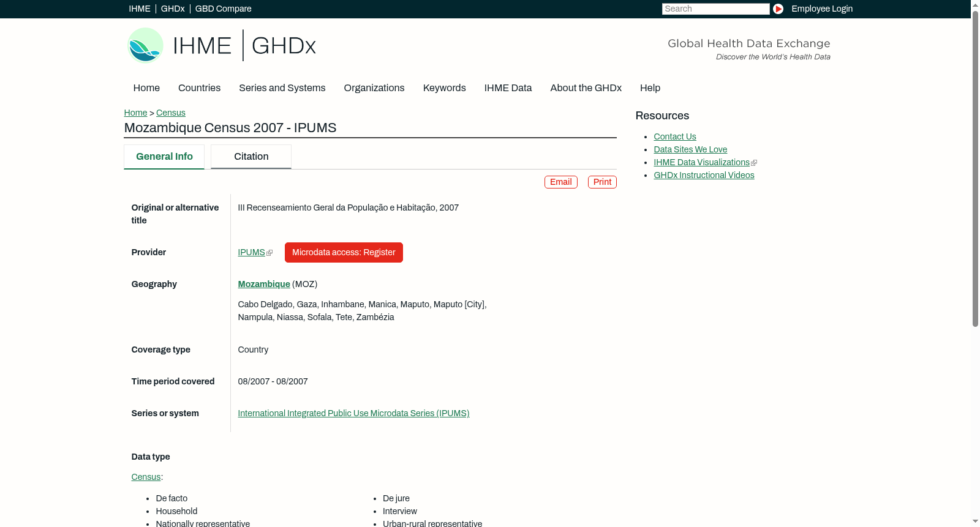
Task: Click the 'De facto' list item
Action: point(171,498)
